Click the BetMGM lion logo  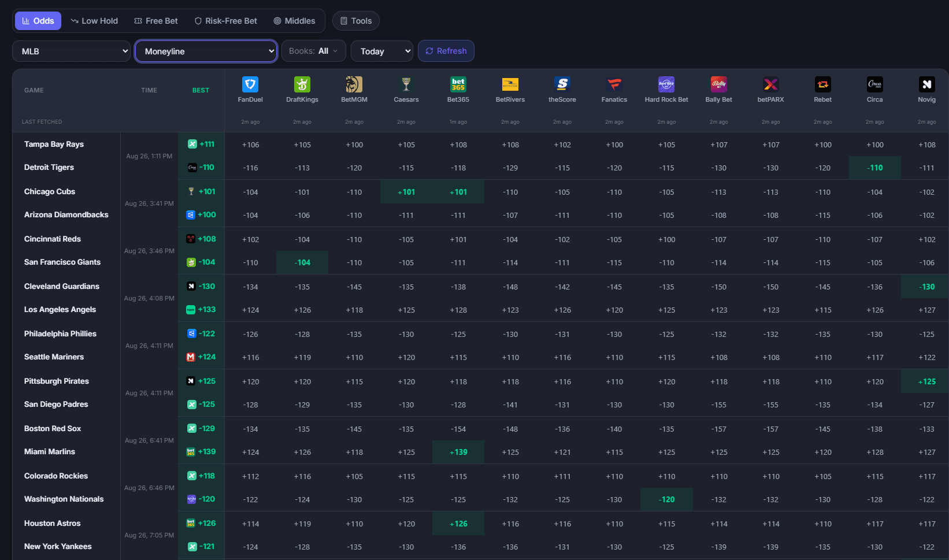tap(354, 84)
